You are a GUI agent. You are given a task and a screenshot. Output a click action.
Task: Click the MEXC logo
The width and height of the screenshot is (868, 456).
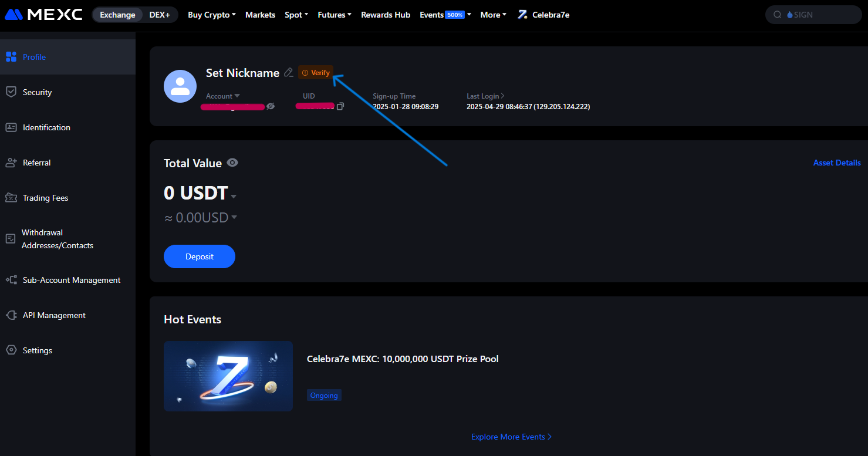pos(43,15)
